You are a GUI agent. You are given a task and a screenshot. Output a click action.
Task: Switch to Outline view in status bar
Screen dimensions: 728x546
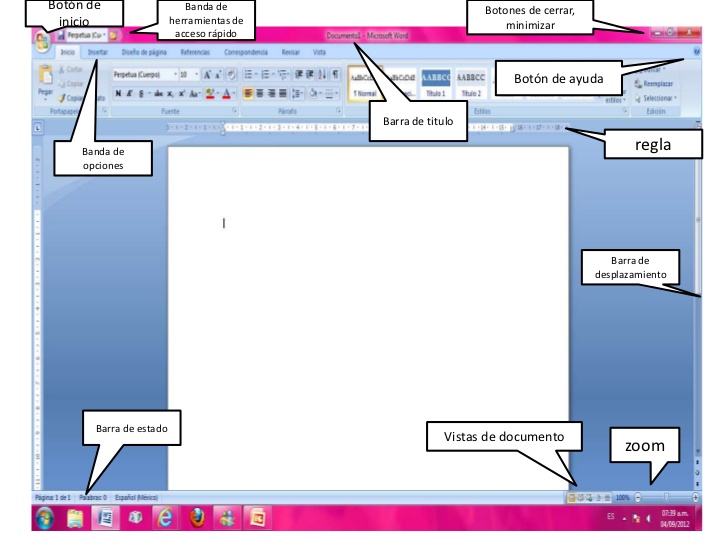click(x=598, y=498)
